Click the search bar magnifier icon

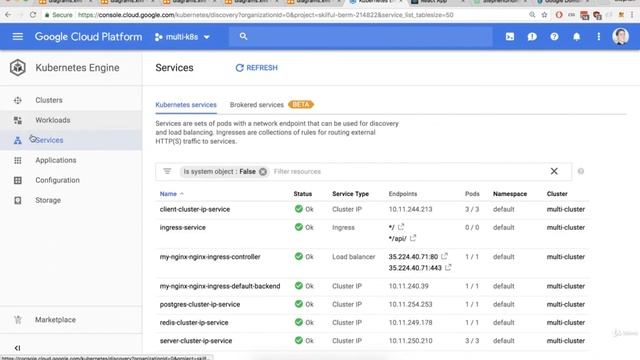(243, 36)
